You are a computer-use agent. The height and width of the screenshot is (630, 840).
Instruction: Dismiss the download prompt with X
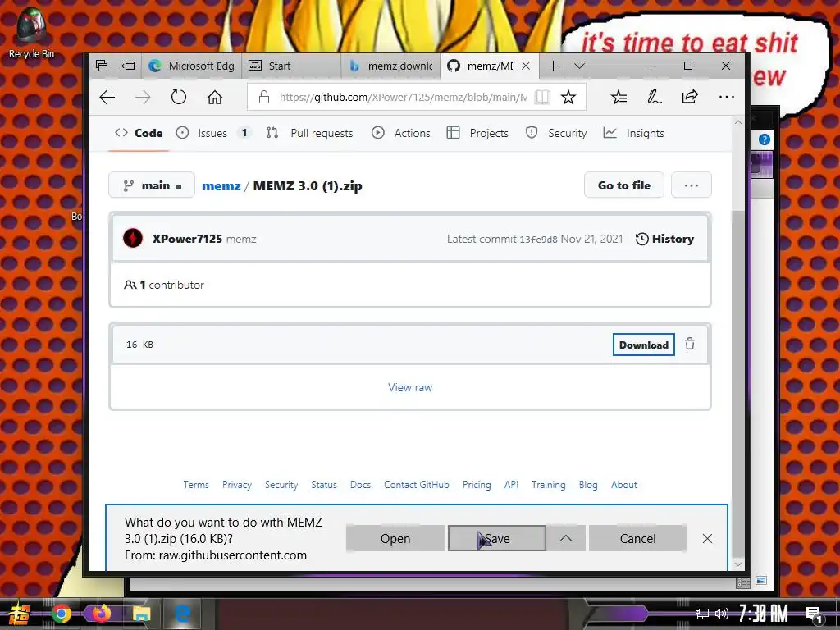[x=707, y=538]
